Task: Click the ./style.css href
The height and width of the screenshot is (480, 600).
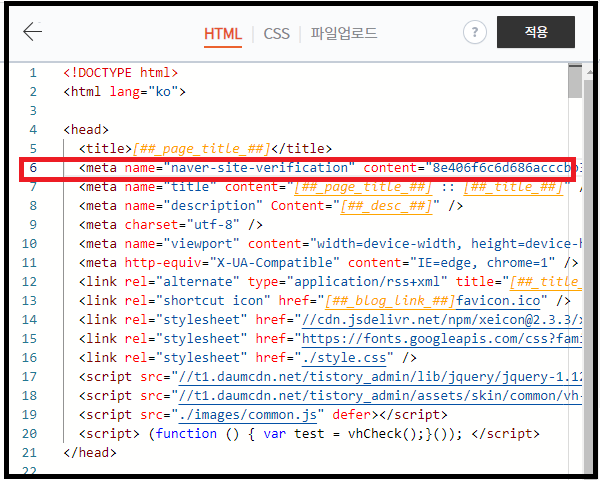Action: (x=344, y=358)
